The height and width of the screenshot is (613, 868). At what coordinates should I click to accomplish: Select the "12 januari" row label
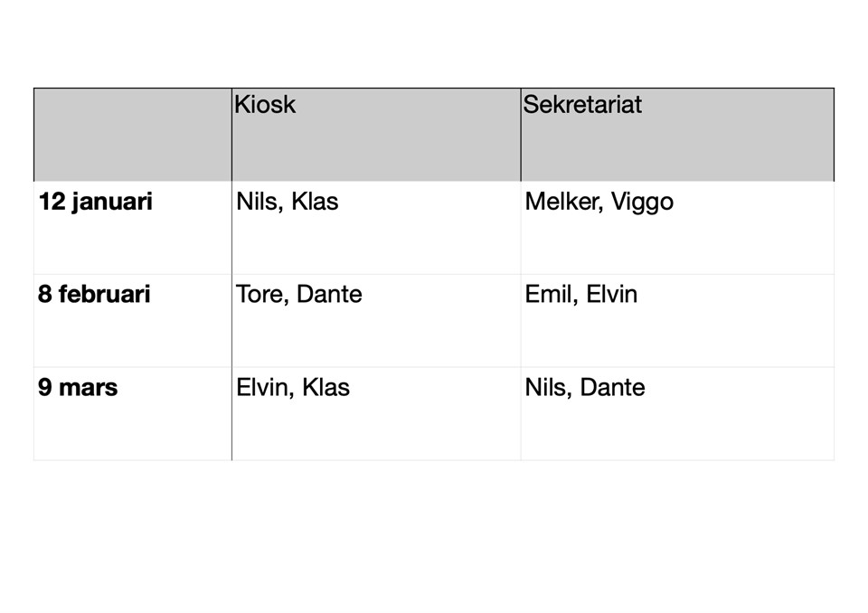(95, 202)
